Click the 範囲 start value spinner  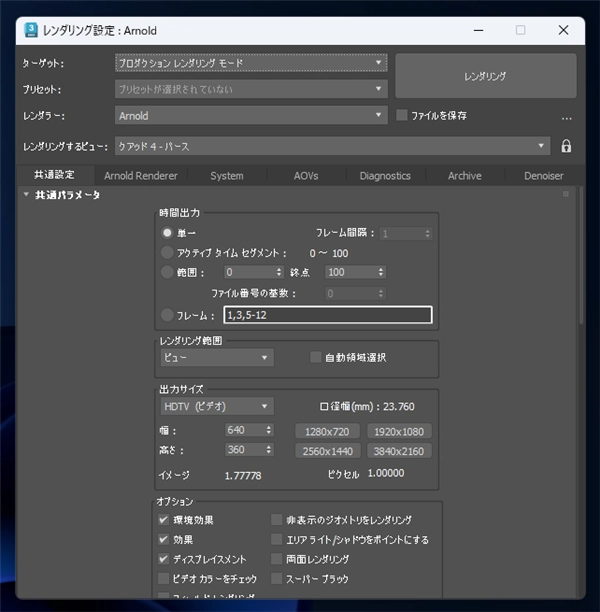tap(279, 272)
